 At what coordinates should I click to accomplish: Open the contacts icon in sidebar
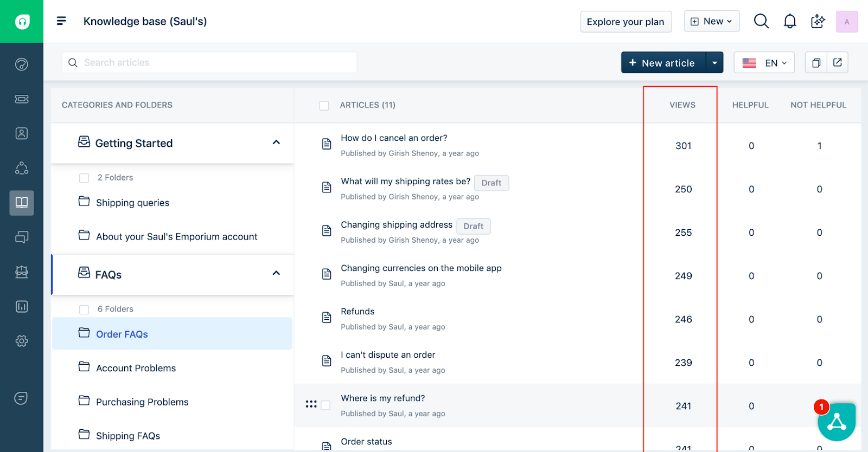(x=22, y=133)
